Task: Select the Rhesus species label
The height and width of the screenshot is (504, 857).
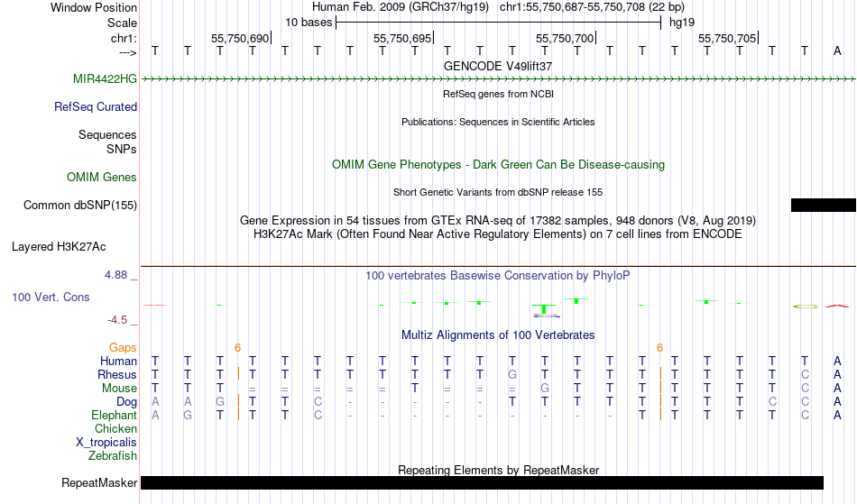Action: 117,374
